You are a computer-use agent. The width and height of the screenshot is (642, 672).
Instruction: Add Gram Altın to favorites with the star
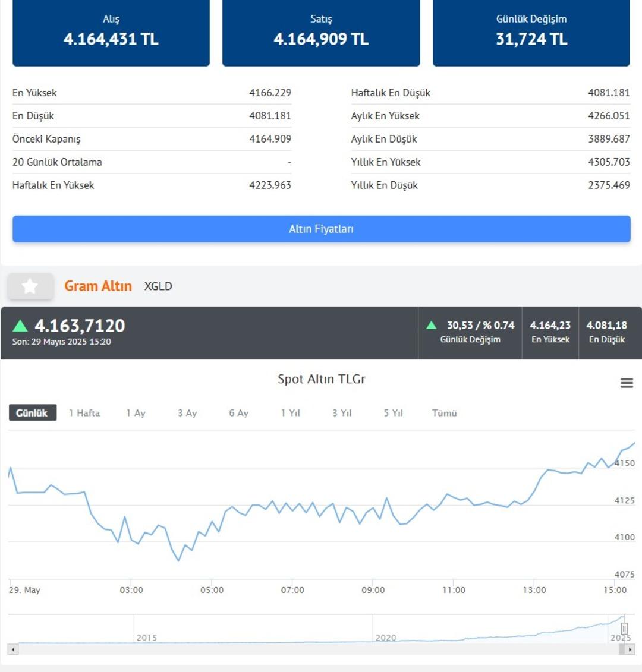tap(30, 286)
